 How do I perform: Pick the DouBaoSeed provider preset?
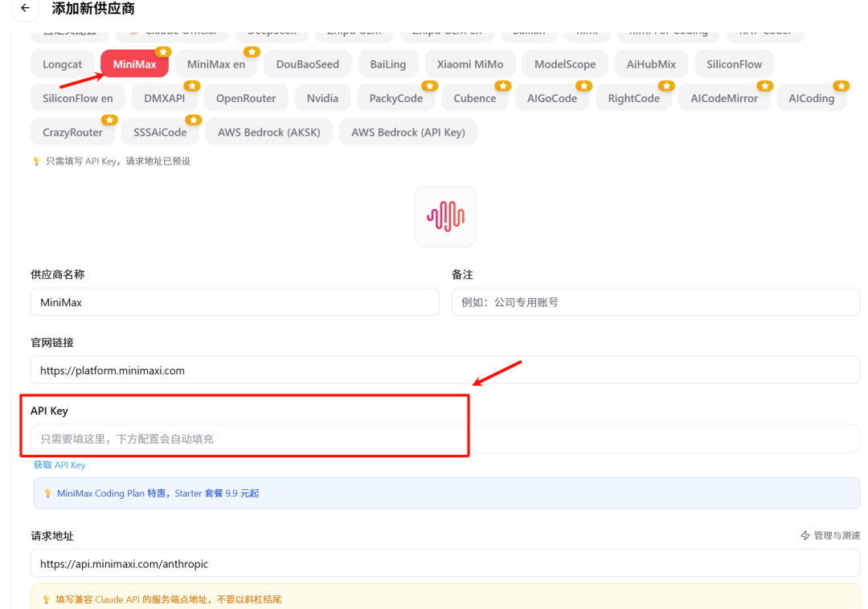coord(308,64)
